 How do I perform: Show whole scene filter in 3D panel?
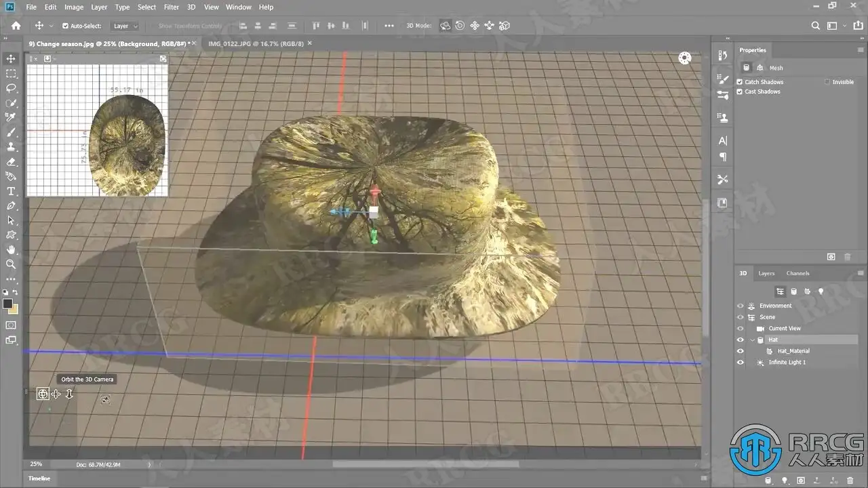tap(781, 291)
